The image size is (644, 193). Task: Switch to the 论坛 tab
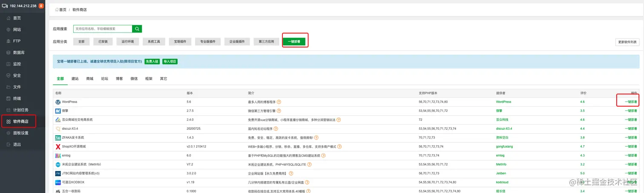pyautogui.click(x=104, y=79)
